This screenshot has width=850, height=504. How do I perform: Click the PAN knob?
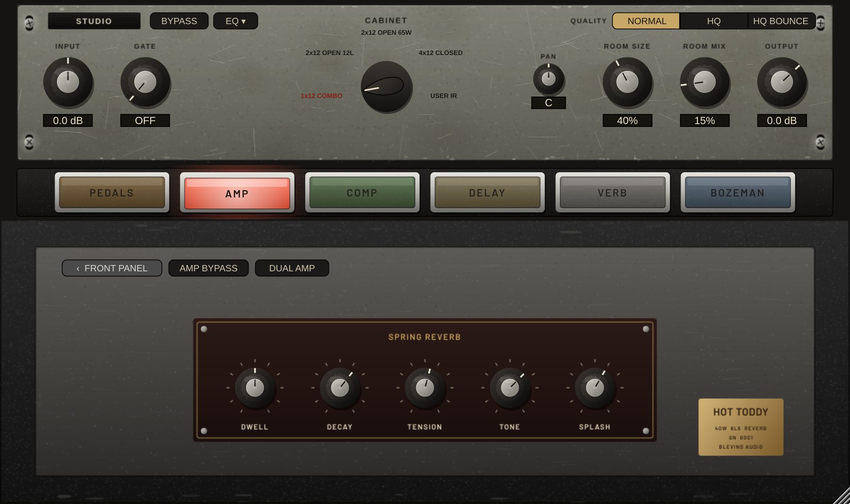click(x=548, y=79)
